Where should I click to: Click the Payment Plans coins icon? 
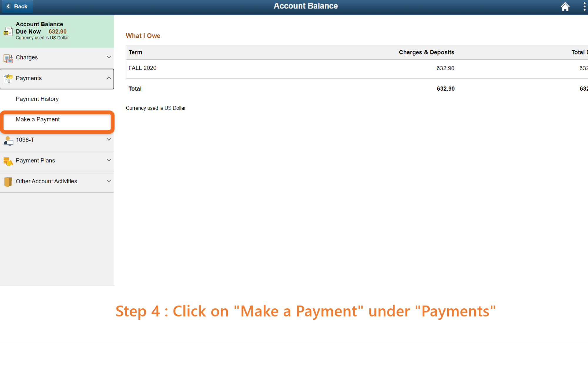click(8, 161)
